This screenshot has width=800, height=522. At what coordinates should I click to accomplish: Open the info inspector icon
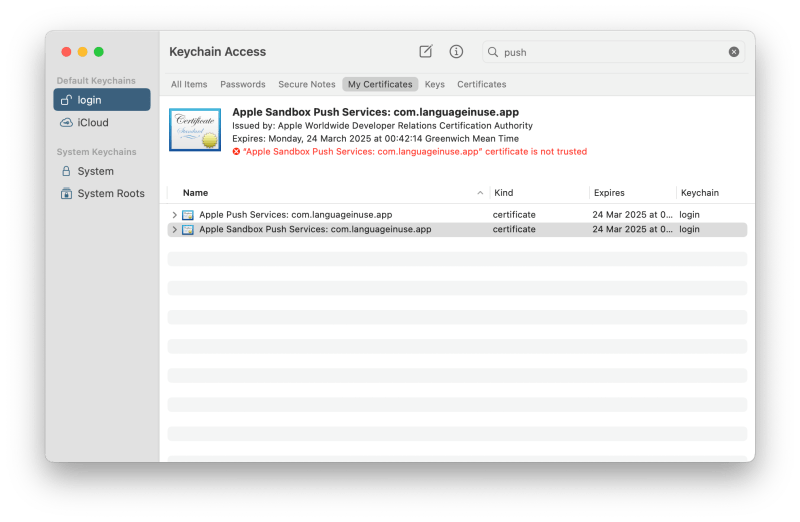pos(456,52)
